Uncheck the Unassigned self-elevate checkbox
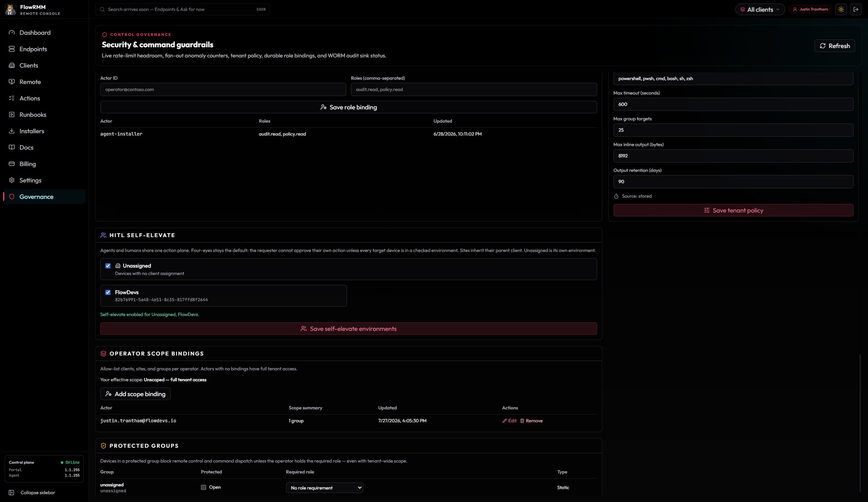 pyautogui.click(x=108, y=266)
